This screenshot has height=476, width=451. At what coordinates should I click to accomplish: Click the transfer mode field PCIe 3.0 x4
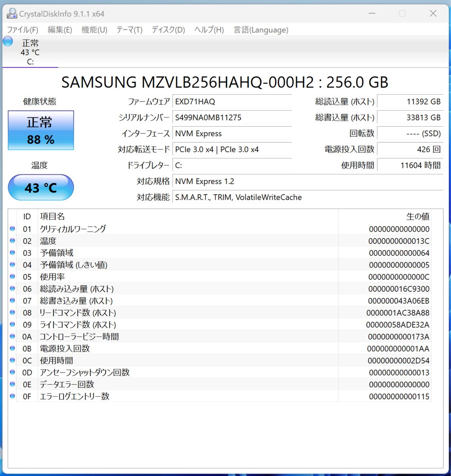pos(232,149)
